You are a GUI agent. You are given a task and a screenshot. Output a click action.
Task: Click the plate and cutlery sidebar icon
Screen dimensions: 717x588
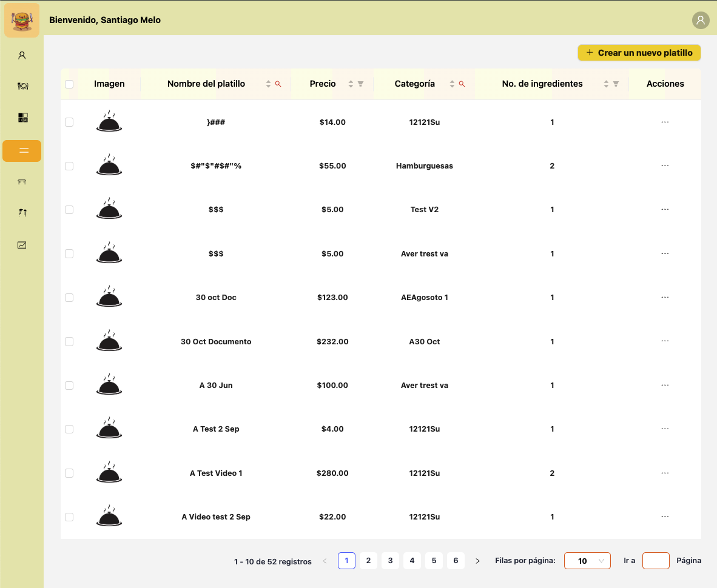point(22,86)
